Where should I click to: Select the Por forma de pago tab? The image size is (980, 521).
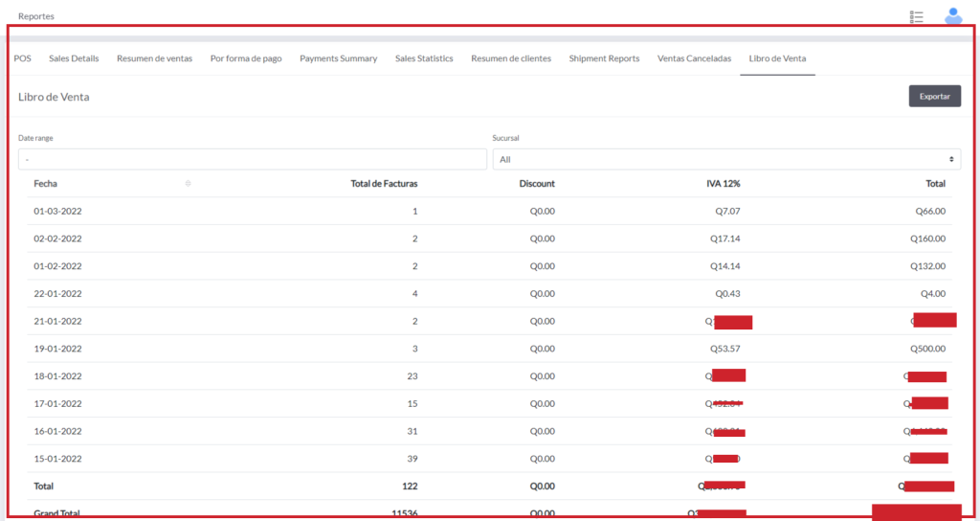tap(246, 58)
